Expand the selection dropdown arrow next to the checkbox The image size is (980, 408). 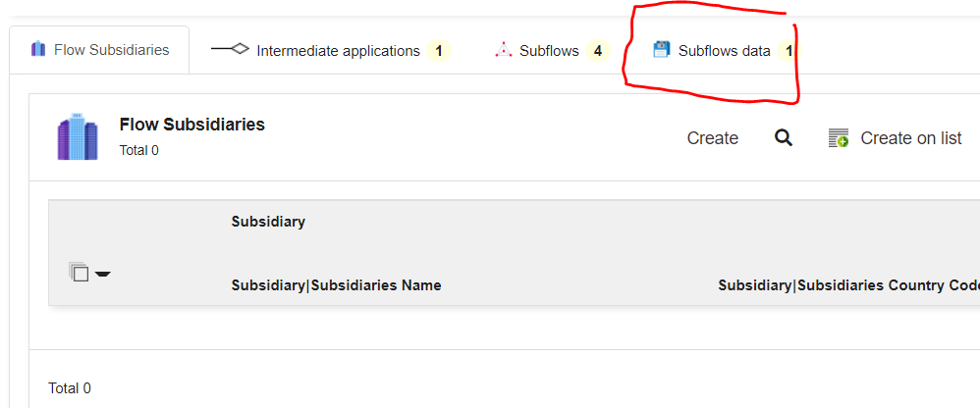103,274
